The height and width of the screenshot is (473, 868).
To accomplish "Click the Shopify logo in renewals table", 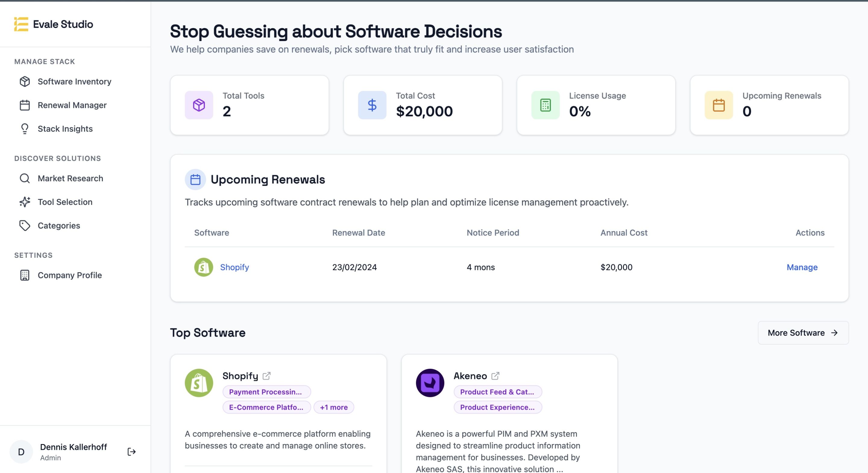I will tap(203, 267).
